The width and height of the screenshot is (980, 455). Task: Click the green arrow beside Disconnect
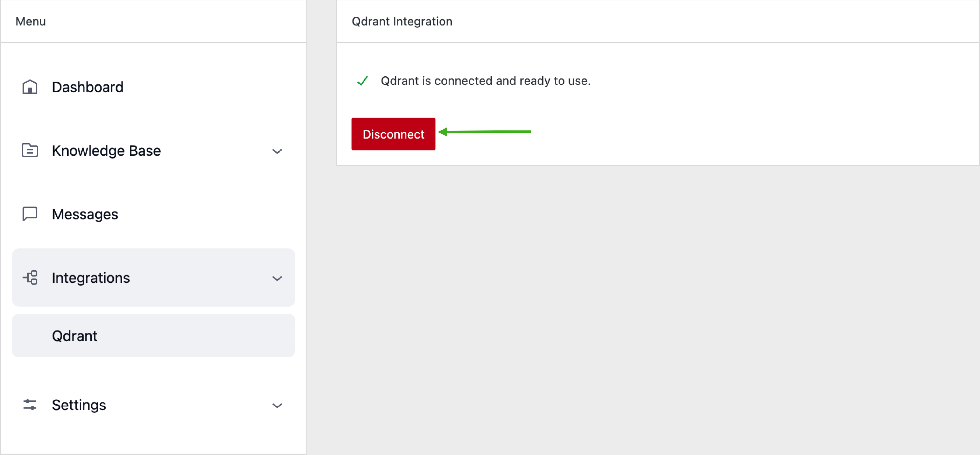point(484,132)
